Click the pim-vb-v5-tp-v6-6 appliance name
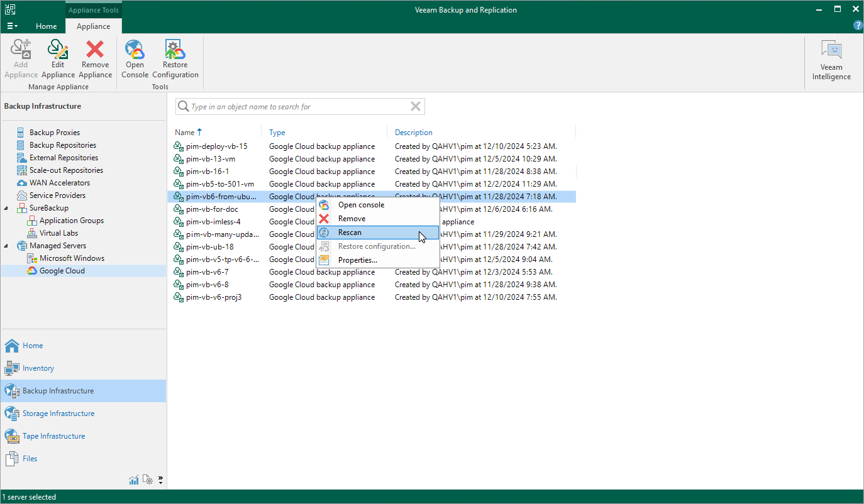This screenshot has width=864, height=504. pyautogui.click(x=222, y=260)
